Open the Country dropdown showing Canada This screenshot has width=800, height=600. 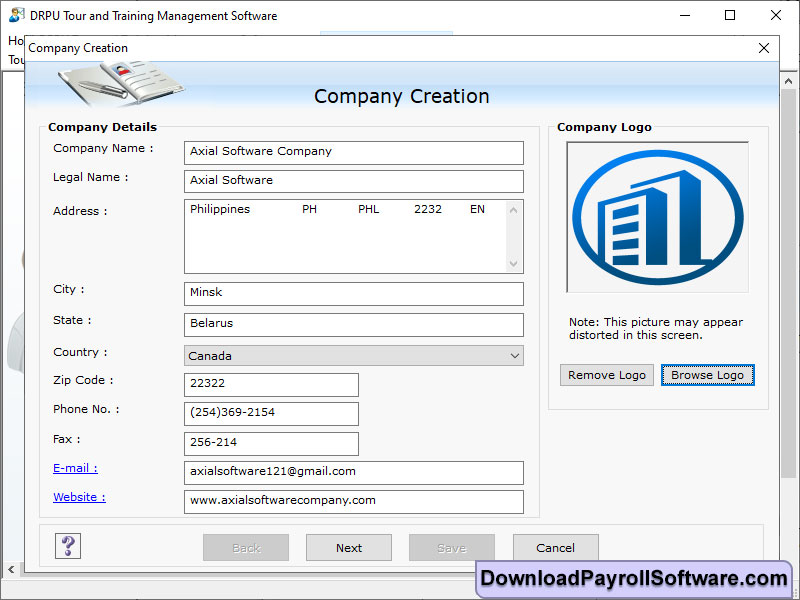tap(514, 355)
